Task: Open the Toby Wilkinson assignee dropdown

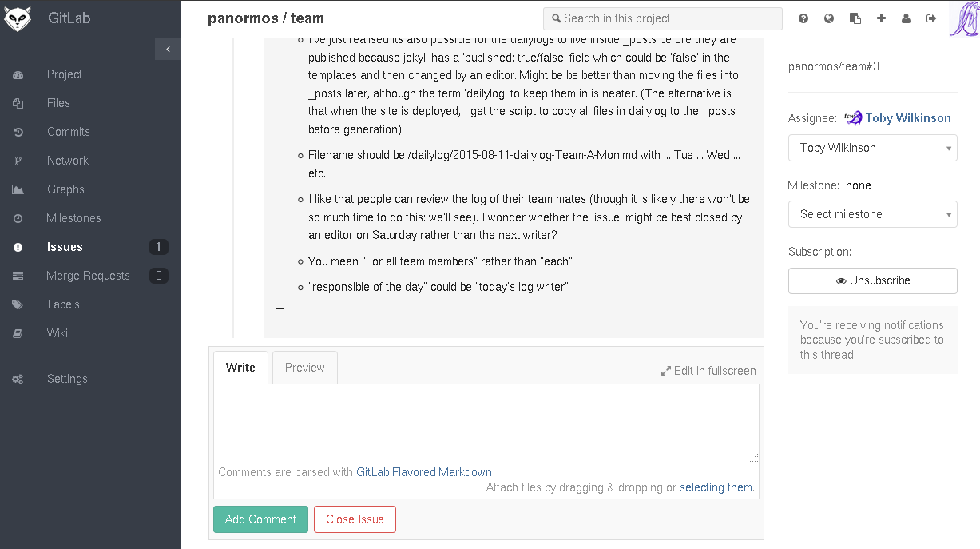Action: (x=872, y=148)
